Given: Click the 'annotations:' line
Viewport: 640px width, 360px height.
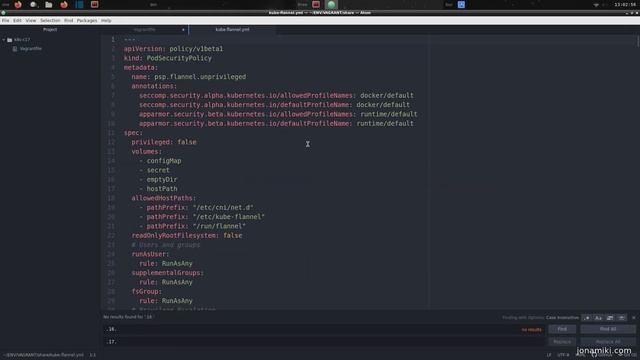Looking at the screenshot, I should tap(154, 86).
